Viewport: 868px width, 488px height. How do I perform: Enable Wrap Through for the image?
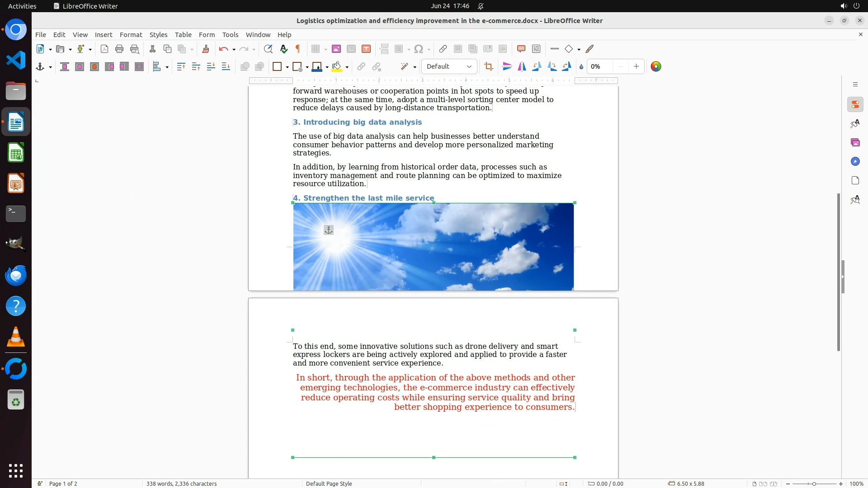pos(139,66)
